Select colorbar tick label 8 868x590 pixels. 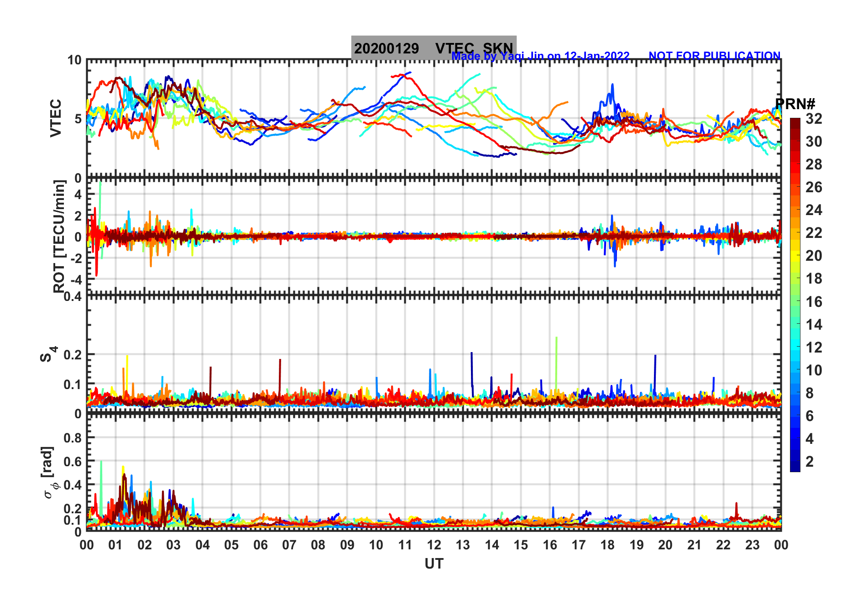click(x=810, y=393)
